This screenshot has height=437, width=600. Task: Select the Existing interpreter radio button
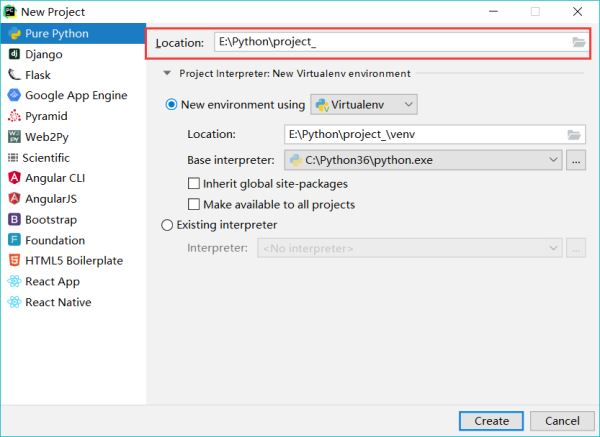tap(167, 225)
